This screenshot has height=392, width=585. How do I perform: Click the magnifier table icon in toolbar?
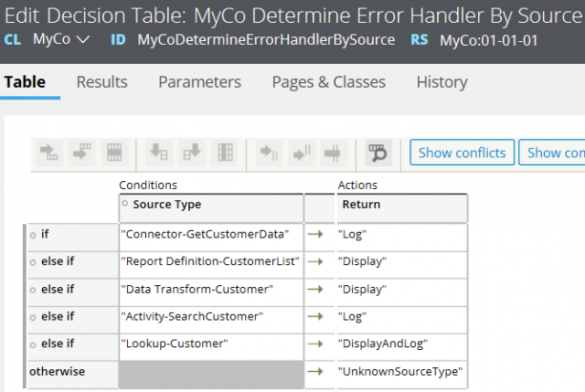pos(378,153)
